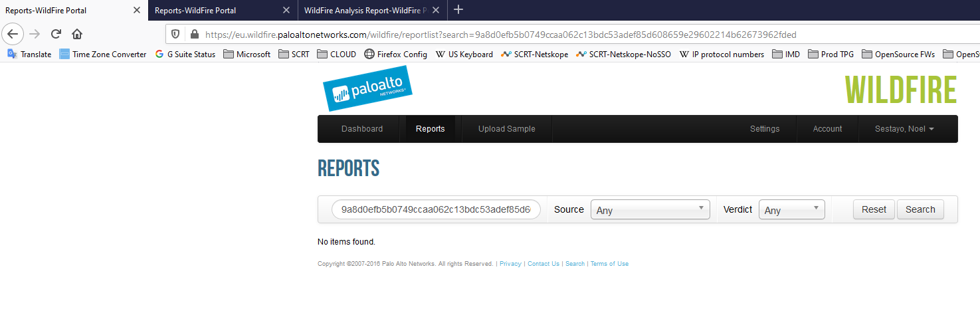Open the Prod TPG bookmarks folder
The height and width of the screenshot is (325, 980).
coord(832,54)
